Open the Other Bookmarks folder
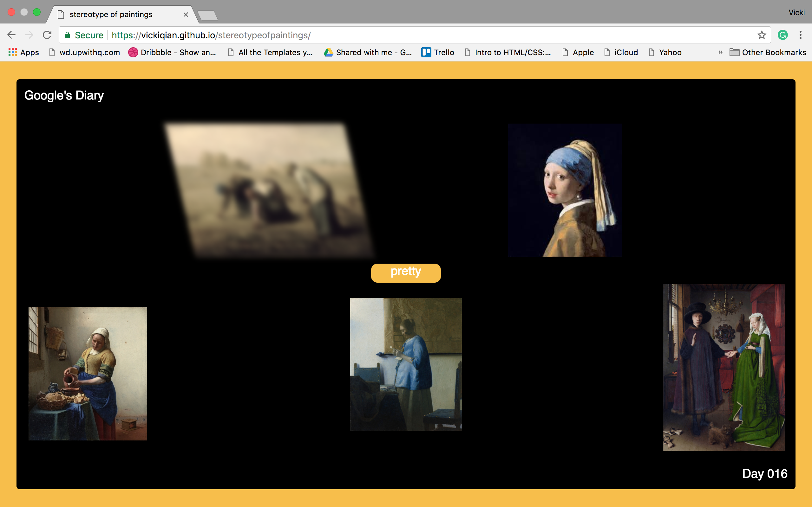This screenshot has width=812, height=507. pyautogui.click(x=768, y=52)
